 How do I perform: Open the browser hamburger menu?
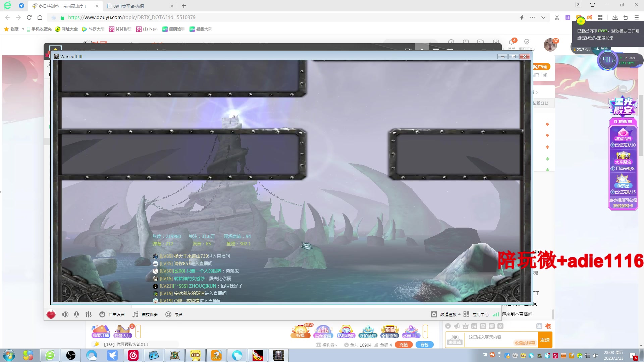click(637, 17)
